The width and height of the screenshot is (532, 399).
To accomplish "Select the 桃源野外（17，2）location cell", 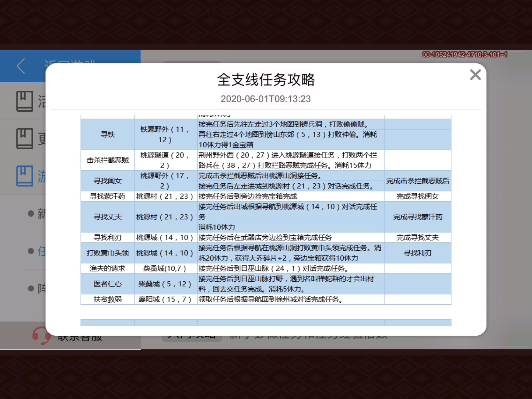I will (166, 181).
